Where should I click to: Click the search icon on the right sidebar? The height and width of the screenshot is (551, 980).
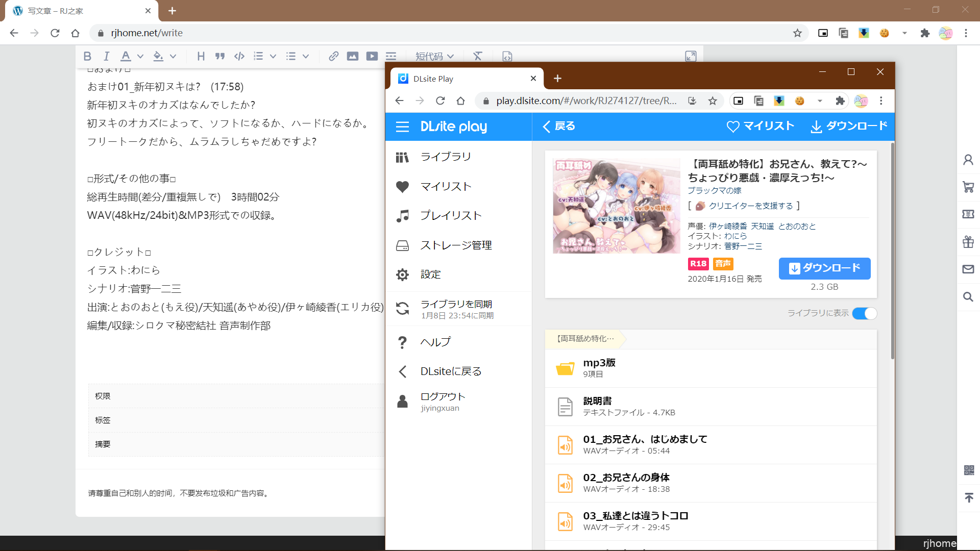pos(968,296)
